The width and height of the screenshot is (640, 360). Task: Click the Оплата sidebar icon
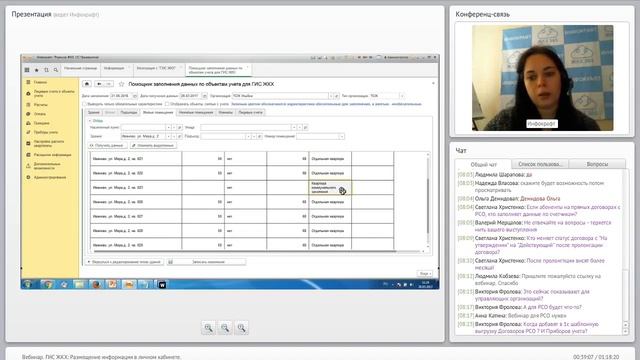coord(28,114)
